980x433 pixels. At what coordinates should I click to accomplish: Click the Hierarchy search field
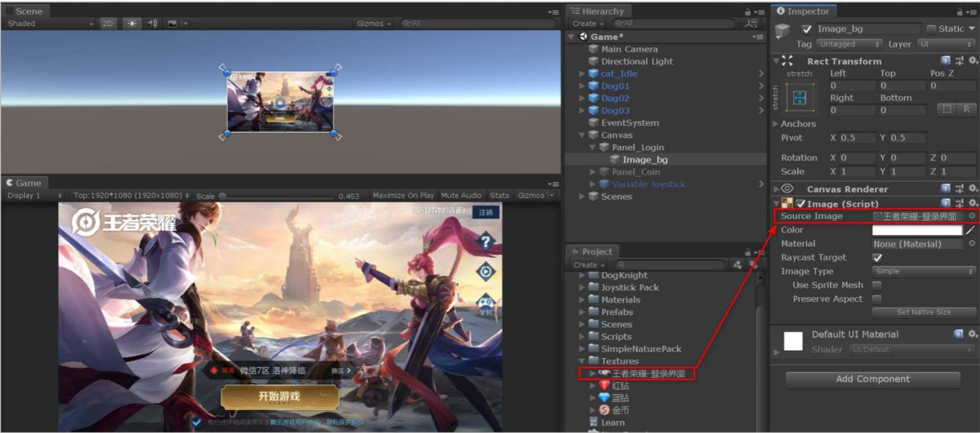[x=673, y=23]
